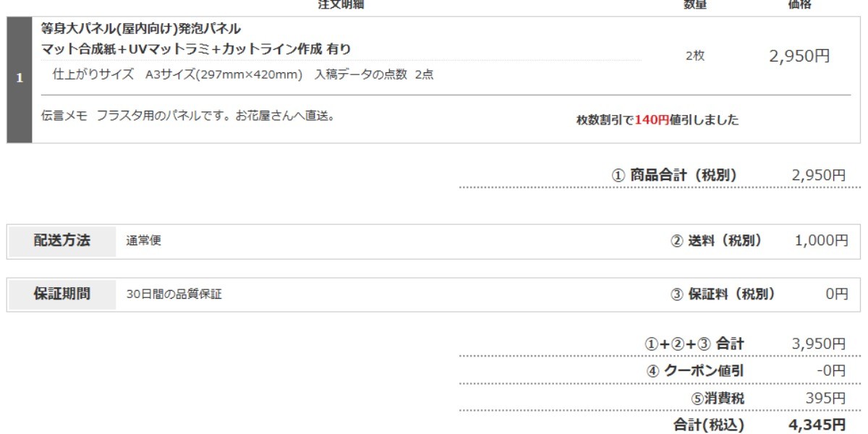
Task: Click the item price 2,950円 in the order row
Action: [x=799, y=56]
